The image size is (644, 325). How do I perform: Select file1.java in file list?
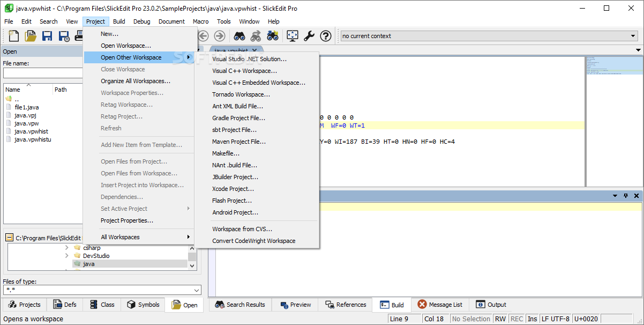pyautogui.click(x=27, y=107)
